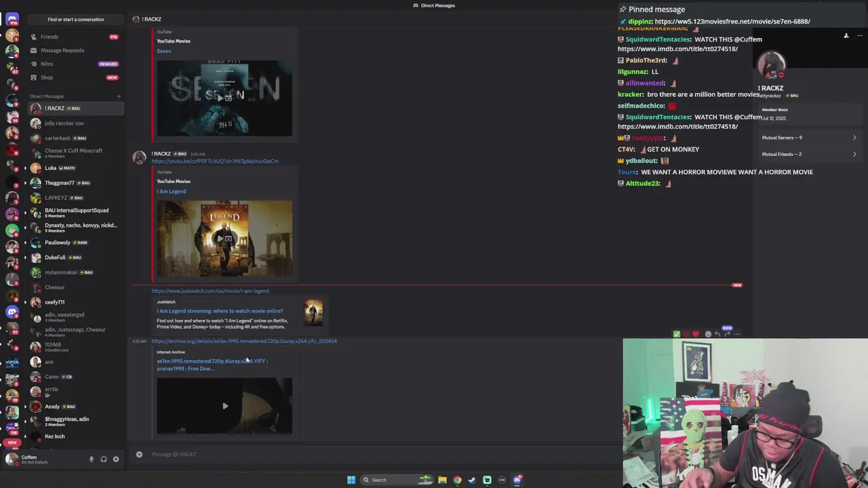Open DM with DukeFull
This screenshot has height=488, width=868.
point(75,258)
